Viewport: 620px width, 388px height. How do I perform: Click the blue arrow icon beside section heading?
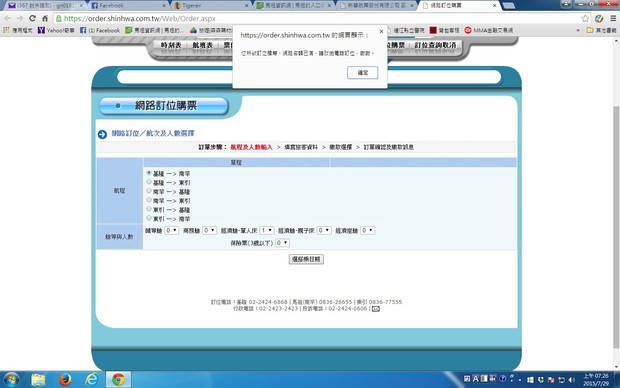point(102,134)
